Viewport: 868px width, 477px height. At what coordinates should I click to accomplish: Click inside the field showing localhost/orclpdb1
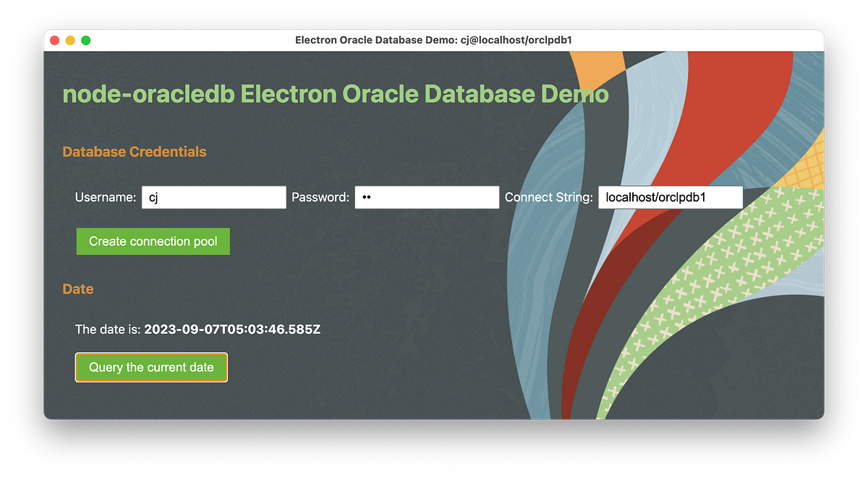point(670,197)
